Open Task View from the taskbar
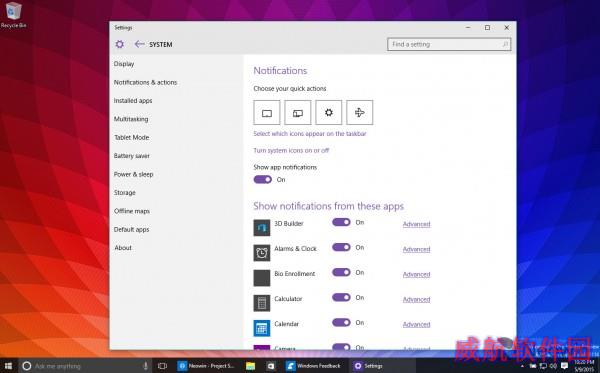 pos(162,366)
